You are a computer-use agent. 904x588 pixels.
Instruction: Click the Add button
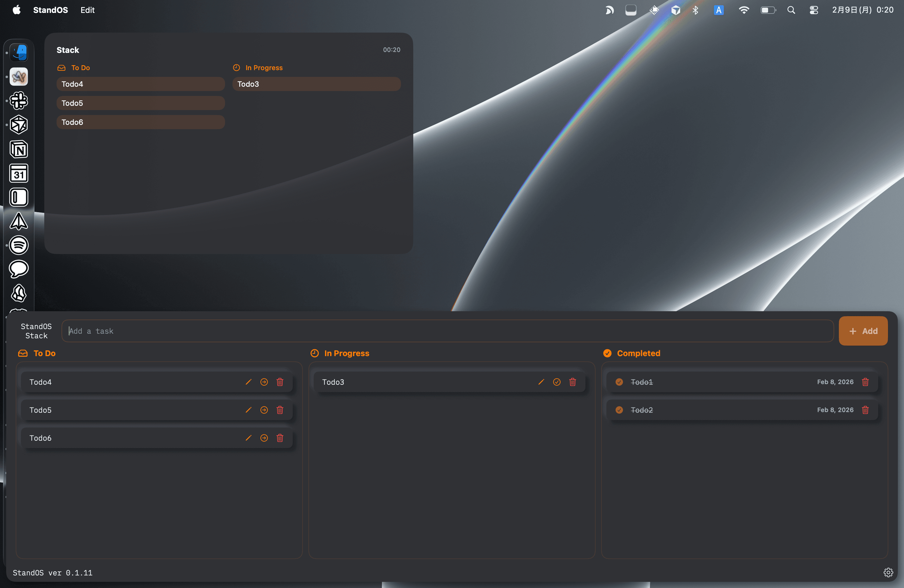(863, 331)
